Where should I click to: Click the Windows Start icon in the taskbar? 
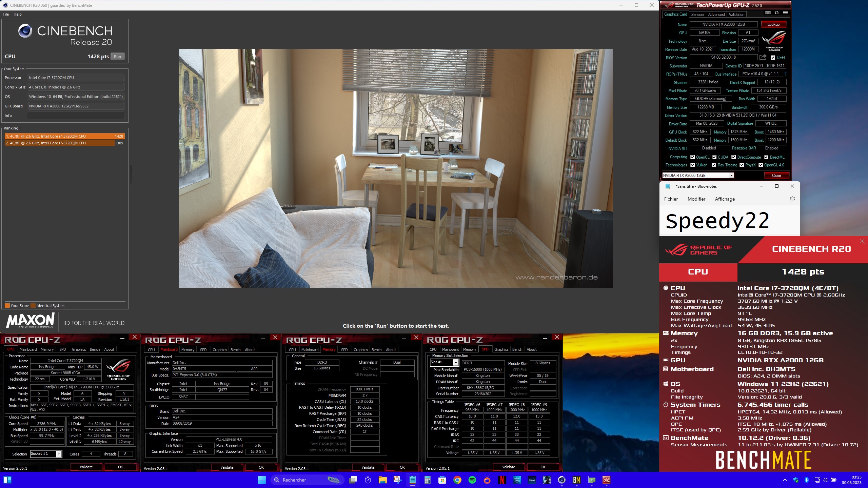pyautogui.click(x=262, y=480)
